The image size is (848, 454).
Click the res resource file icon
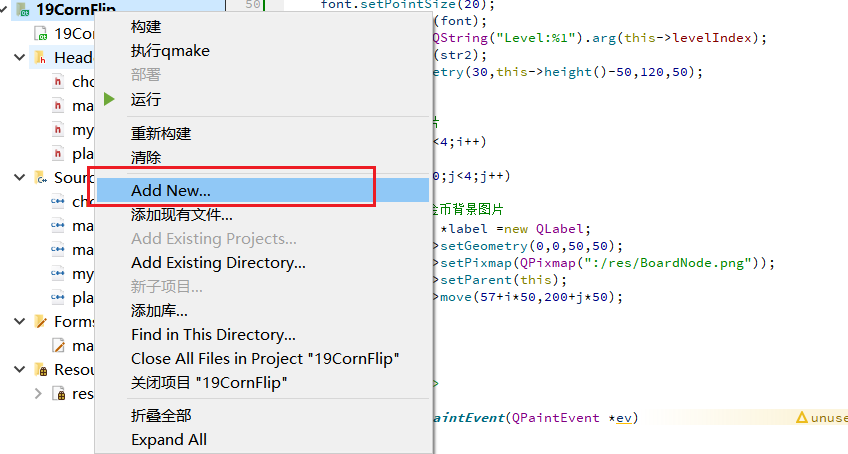coord(59,393)
